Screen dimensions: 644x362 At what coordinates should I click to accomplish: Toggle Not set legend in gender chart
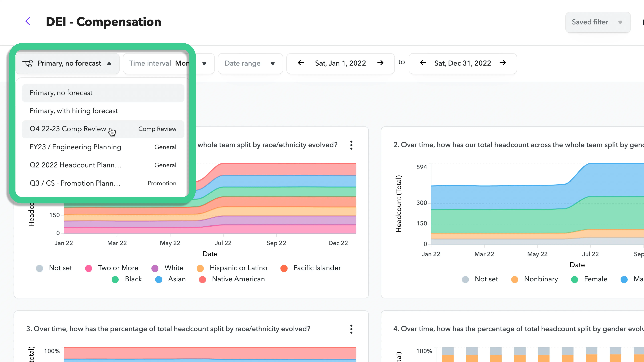pyautogui.click(x=465, y=279)
